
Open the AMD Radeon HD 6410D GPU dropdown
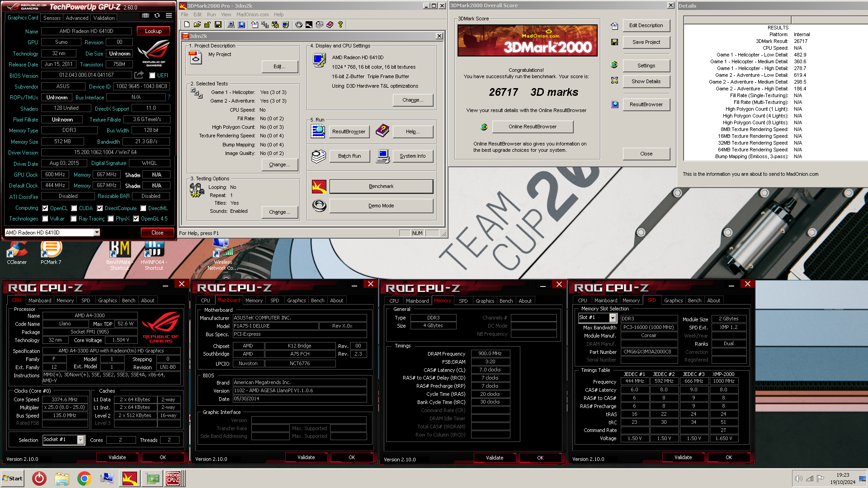pyautogui.click(x=97, y=232)
